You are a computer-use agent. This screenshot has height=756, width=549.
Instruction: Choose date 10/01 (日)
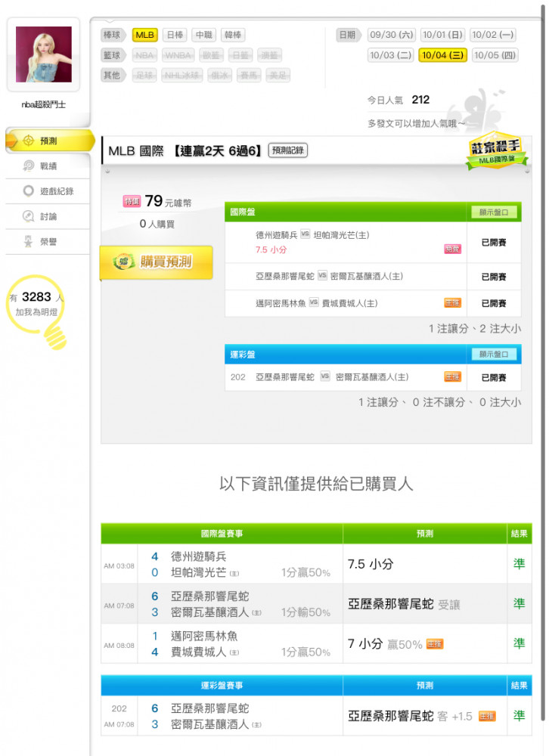pos(442,35)
